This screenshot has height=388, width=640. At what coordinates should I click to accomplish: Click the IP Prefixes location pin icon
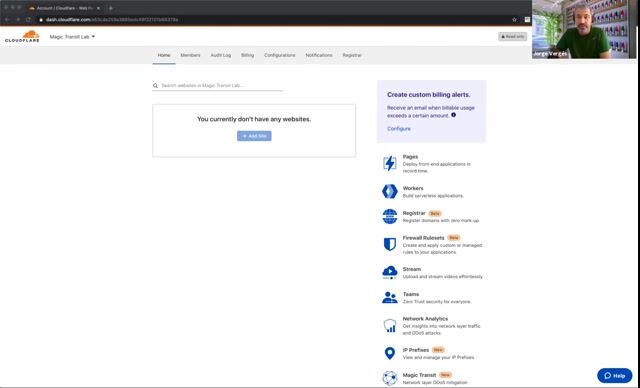(390, 353)
